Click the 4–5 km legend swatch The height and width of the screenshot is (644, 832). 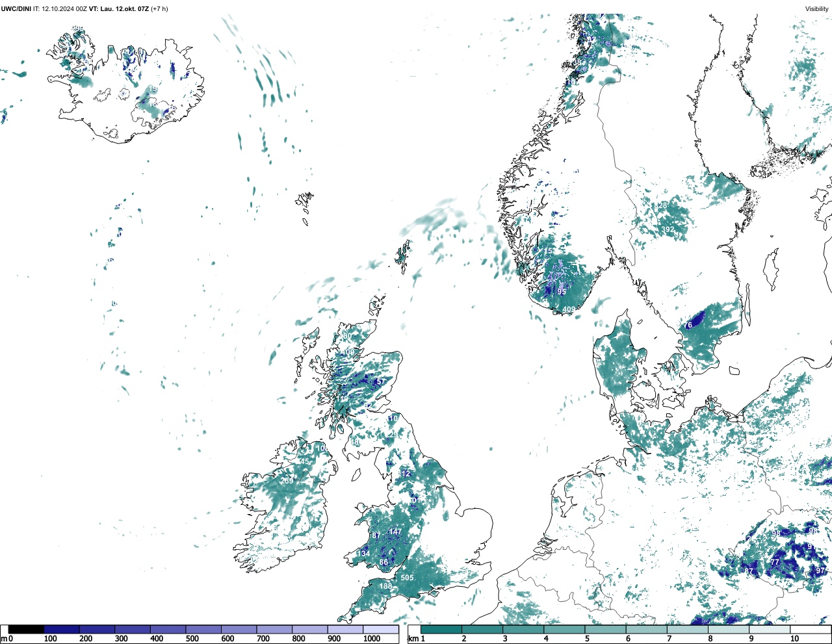point(564,629)
